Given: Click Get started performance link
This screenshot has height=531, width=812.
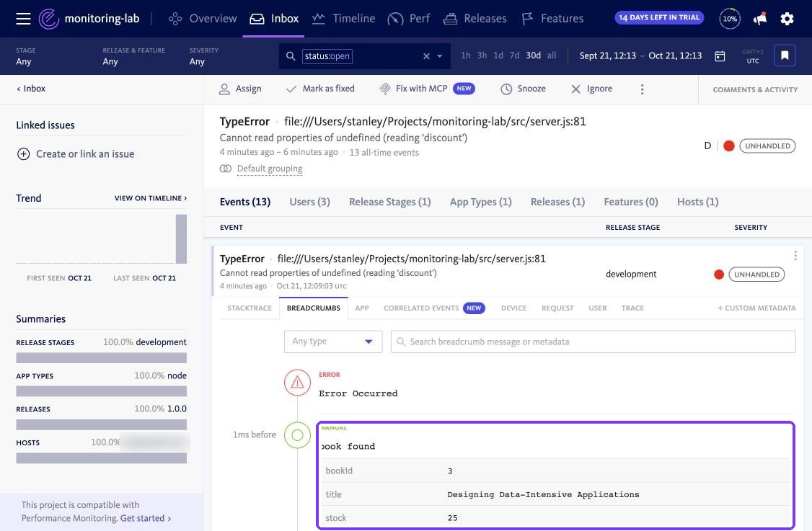Looking at the screenshot, I should (146, 518).
